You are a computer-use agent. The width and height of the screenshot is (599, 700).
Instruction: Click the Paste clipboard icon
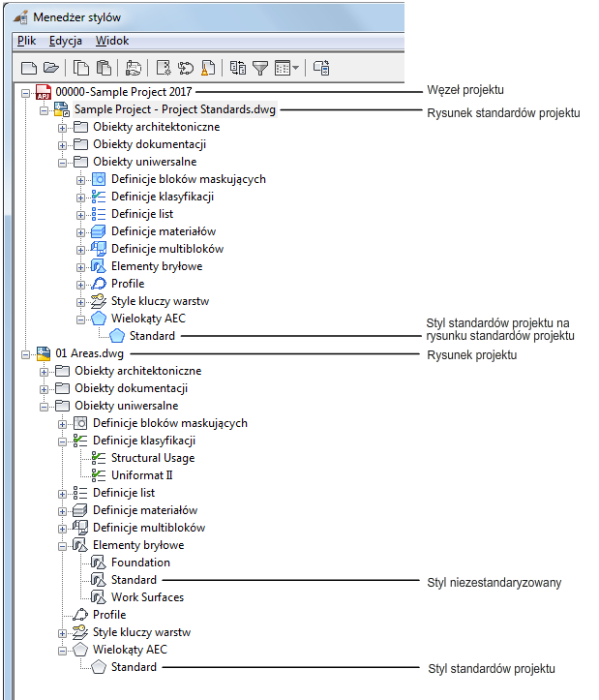(104, 68)
